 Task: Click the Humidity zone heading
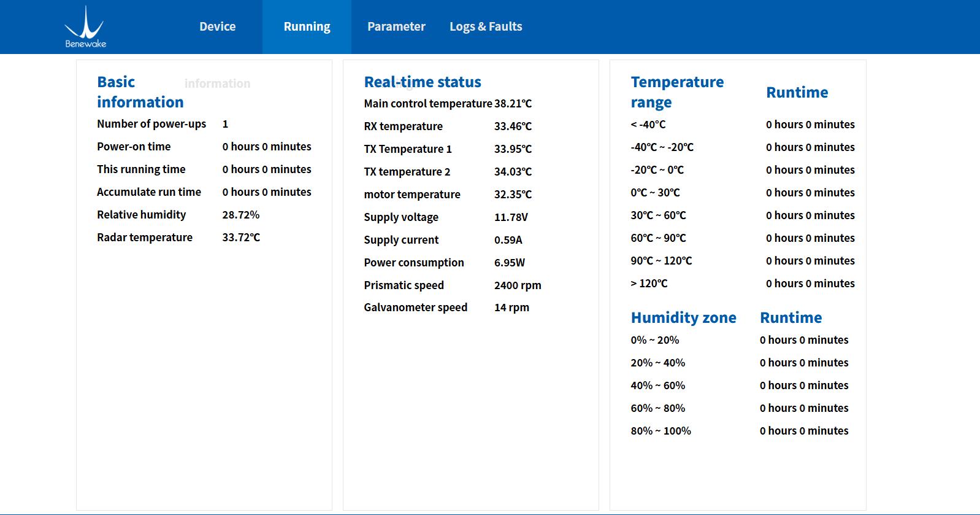(683, 317)
